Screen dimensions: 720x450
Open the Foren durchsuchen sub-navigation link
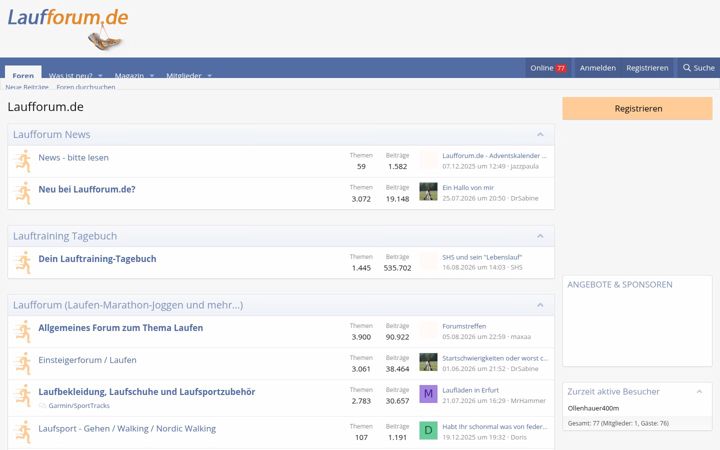point(86,87)
